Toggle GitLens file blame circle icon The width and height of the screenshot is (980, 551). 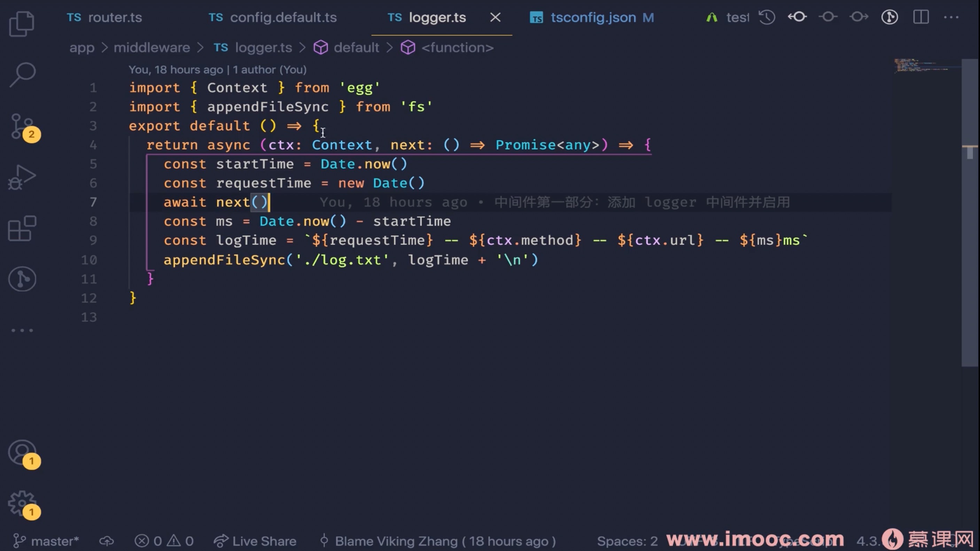click(x=890, y=17)
